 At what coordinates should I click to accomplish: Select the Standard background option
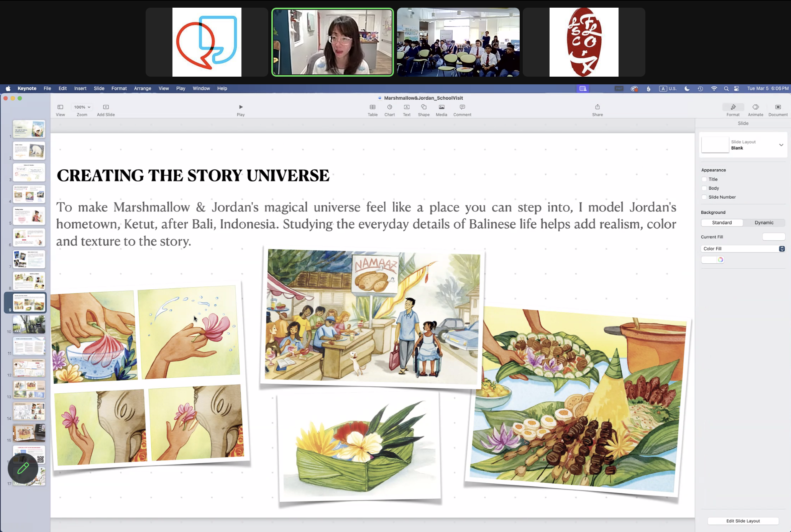pyautogui.click(x=722, y=223)
